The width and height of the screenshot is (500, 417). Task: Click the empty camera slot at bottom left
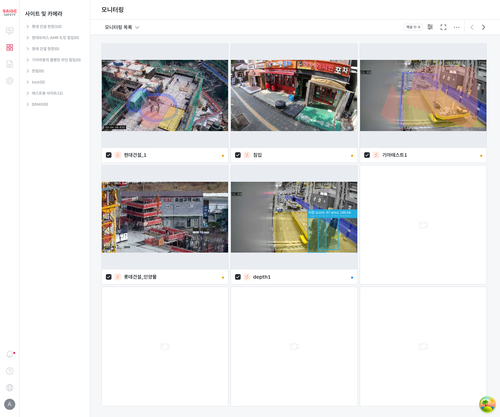[165, 347]
